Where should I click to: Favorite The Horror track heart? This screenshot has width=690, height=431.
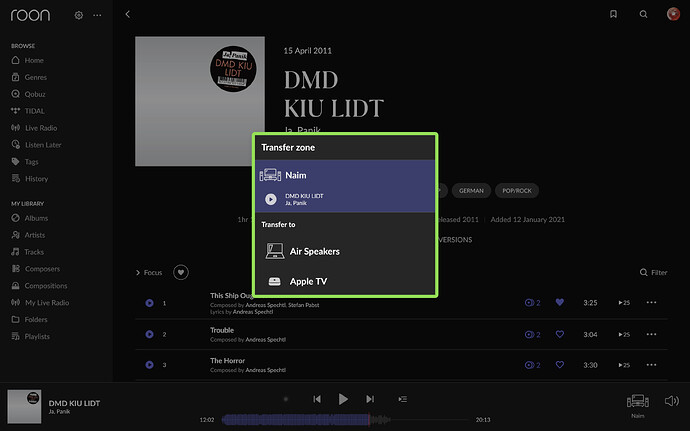[560, 365]
